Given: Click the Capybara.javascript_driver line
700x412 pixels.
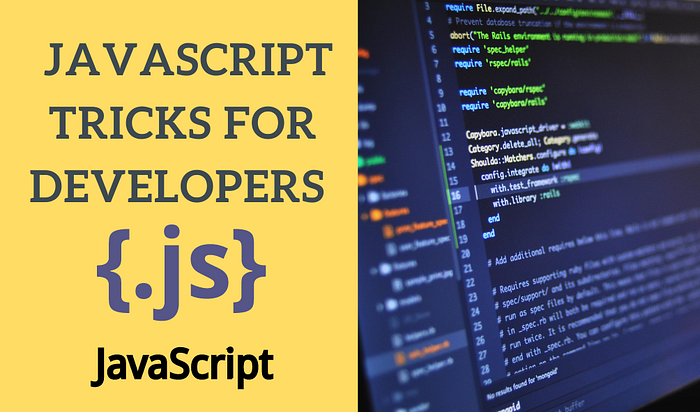Looking at the screenshot, I should (528, 129).
